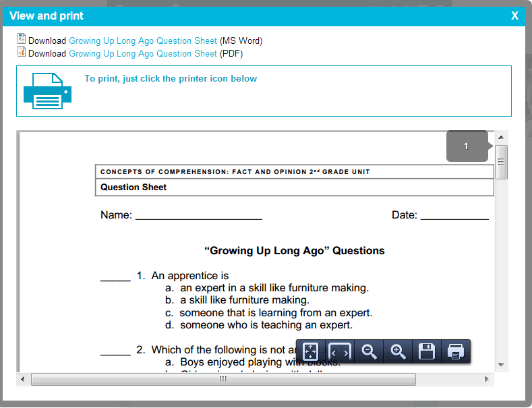This screenshot has height=408, width=532.
Task: Click the 'Question Sheet' heading in document
Action: coord(134,187)
